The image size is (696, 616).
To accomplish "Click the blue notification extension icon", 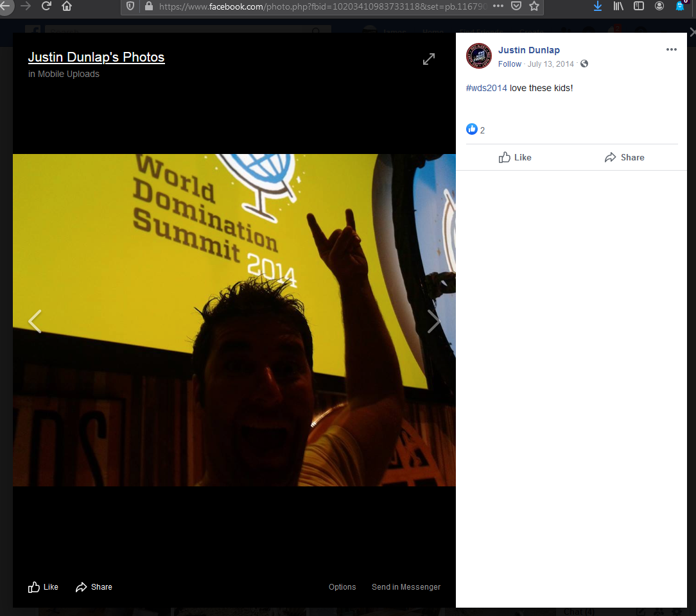I will 680,6.
